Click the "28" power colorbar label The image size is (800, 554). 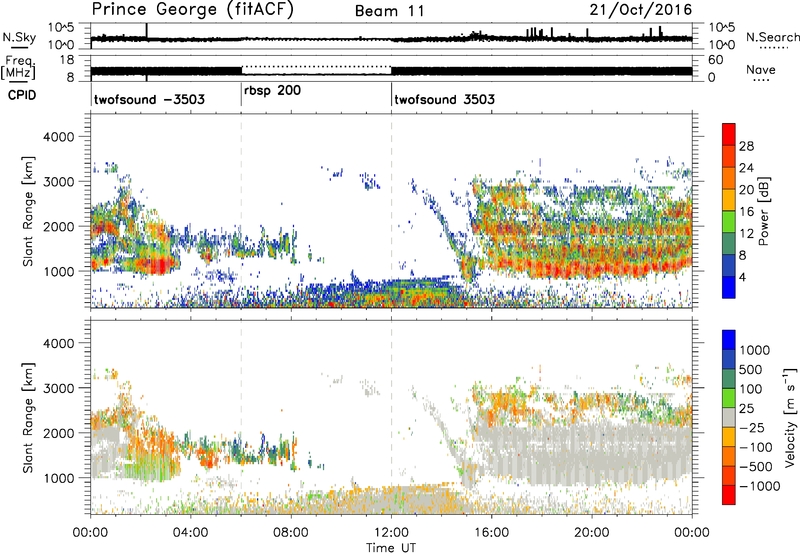pos(746,146)
